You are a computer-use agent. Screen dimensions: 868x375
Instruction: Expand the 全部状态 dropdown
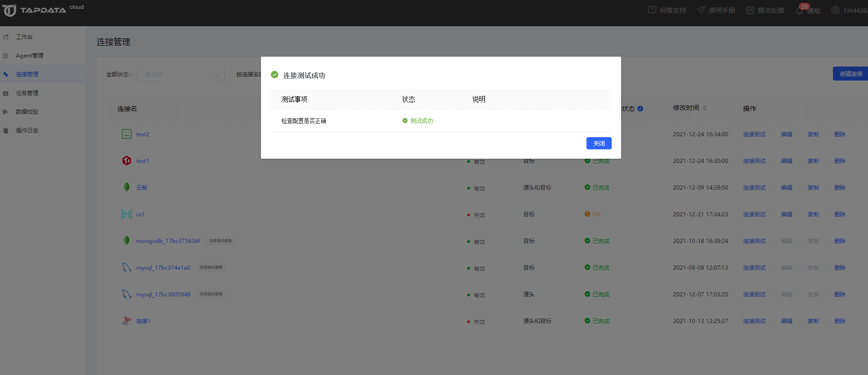tap(181, 74)
